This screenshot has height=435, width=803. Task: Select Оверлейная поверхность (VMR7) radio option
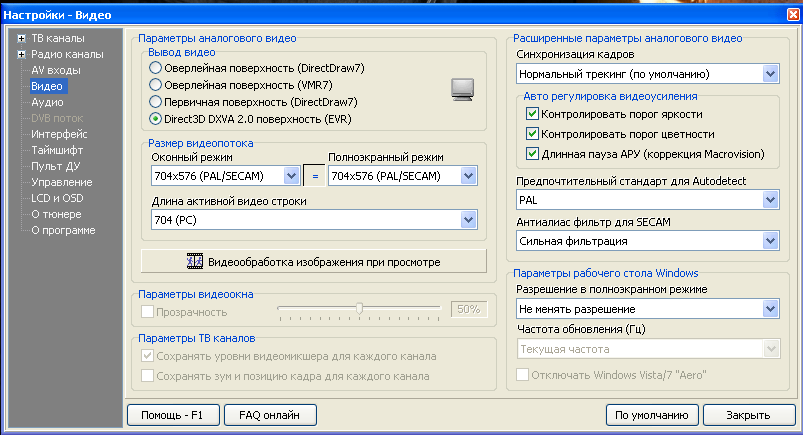[155, 84]
